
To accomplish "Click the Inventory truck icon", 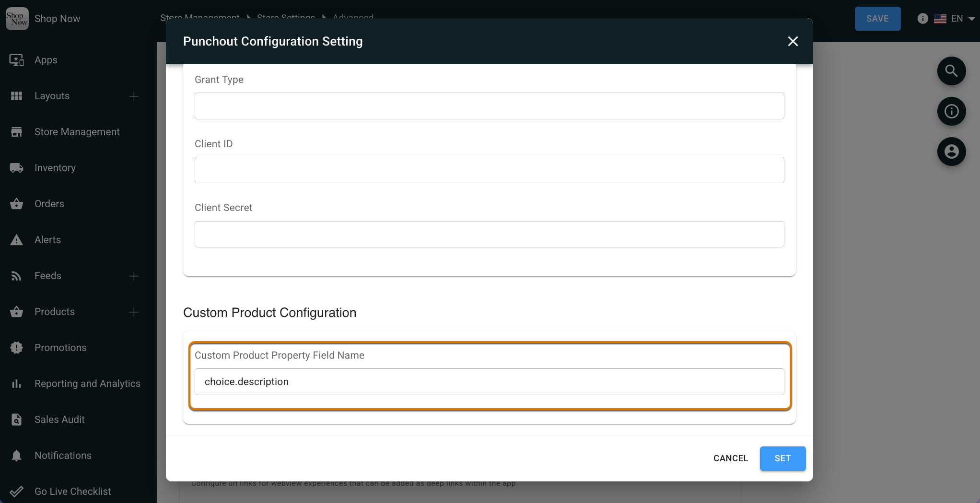I will 17,168.
